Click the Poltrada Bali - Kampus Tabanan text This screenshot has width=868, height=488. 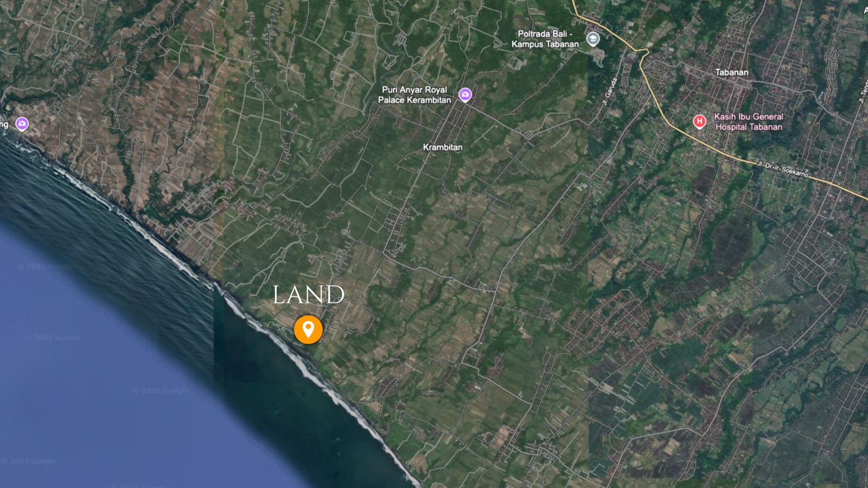pos(545,39)
